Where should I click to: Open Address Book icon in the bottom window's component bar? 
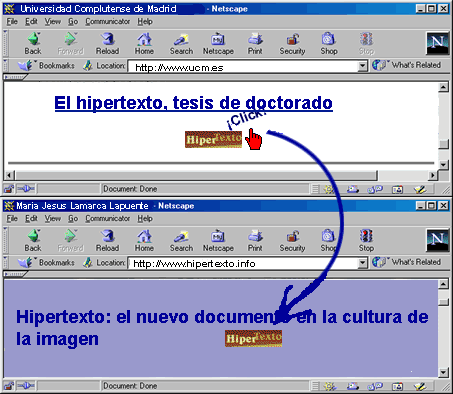point(397,386)
